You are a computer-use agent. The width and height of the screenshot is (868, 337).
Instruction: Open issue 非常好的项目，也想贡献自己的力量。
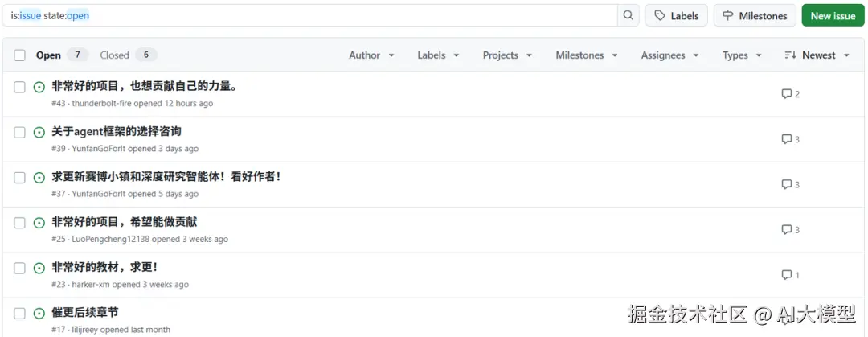coord(145,87)
